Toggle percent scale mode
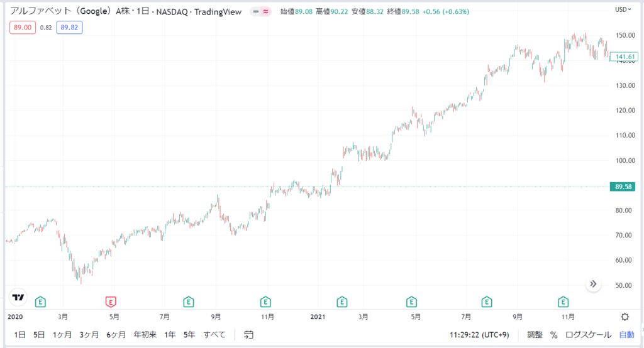Image resolution: width=644 pixels, height=348 pixels. coord(554,335)
